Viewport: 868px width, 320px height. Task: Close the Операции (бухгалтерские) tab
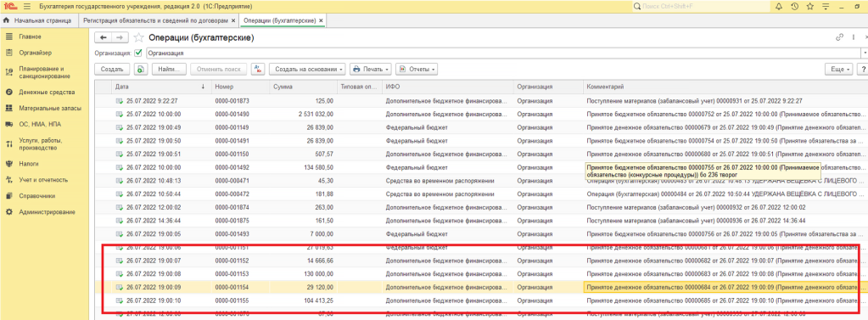[321, 20]
